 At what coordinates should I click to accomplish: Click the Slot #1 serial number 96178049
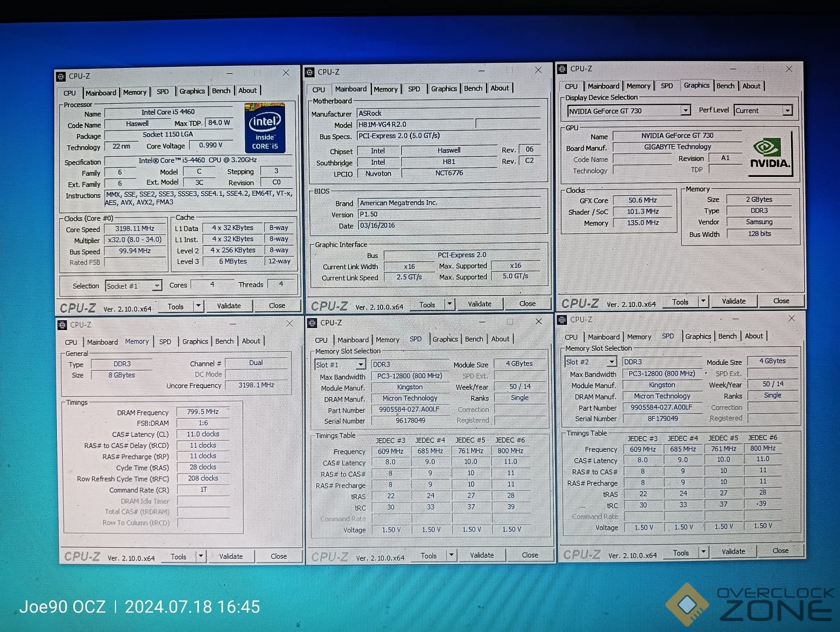[x=411, y=421]
